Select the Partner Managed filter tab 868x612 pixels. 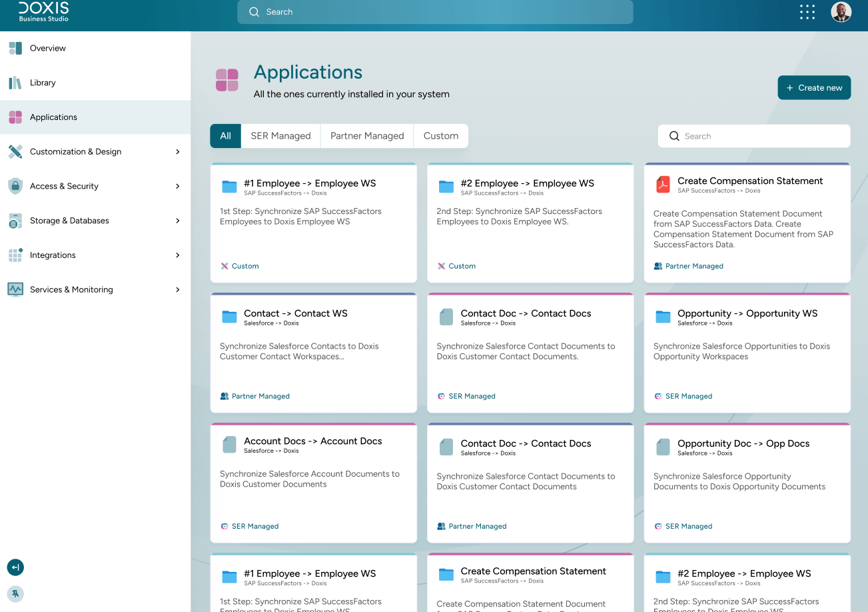click(367, 136)
